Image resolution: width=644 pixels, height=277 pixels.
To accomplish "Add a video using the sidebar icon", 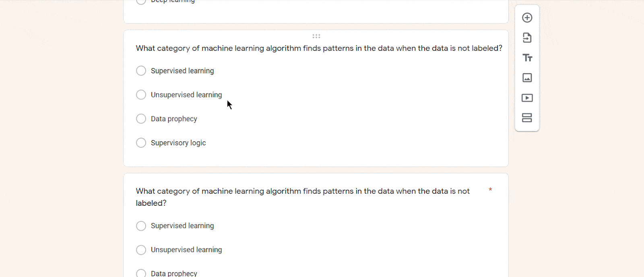I will [527, 98].
